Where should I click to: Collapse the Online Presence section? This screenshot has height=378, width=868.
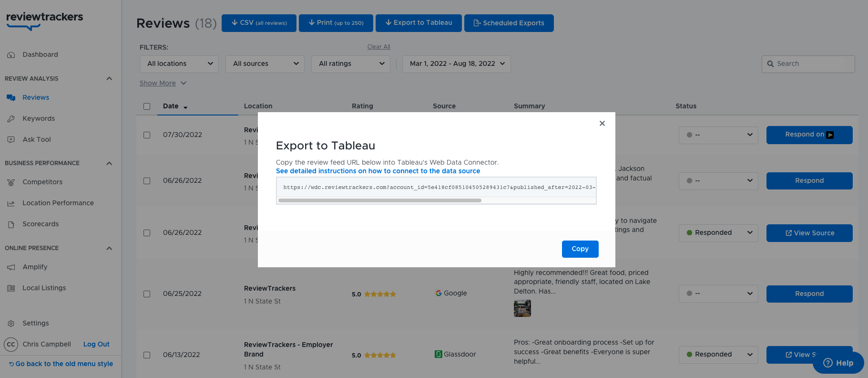[109, 248]
